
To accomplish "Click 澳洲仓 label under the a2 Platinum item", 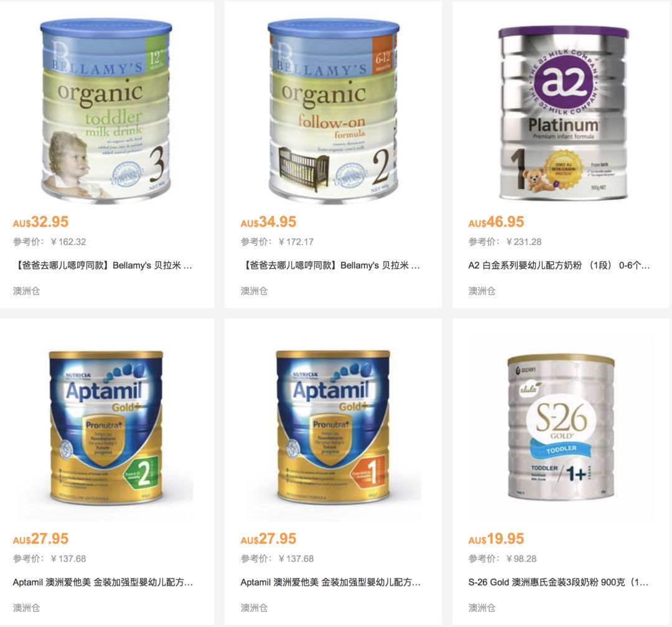I will [482, 291].
